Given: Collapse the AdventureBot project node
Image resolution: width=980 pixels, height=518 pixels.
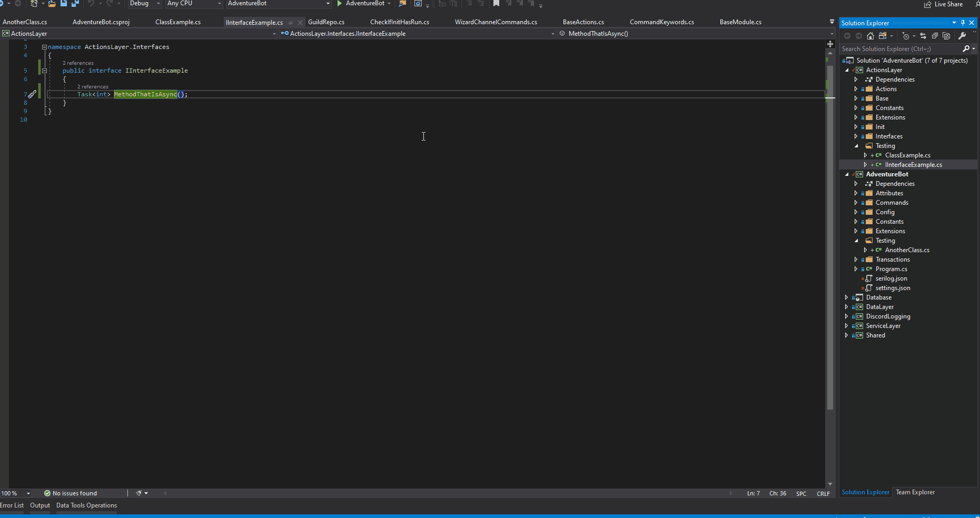Looking at the screenshot, I should (847, 174).
